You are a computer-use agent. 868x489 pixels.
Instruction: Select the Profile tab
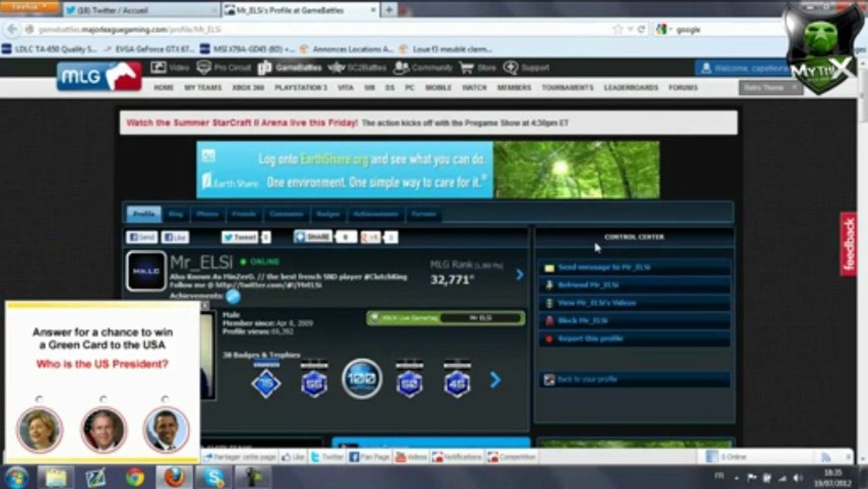(144, 214)
